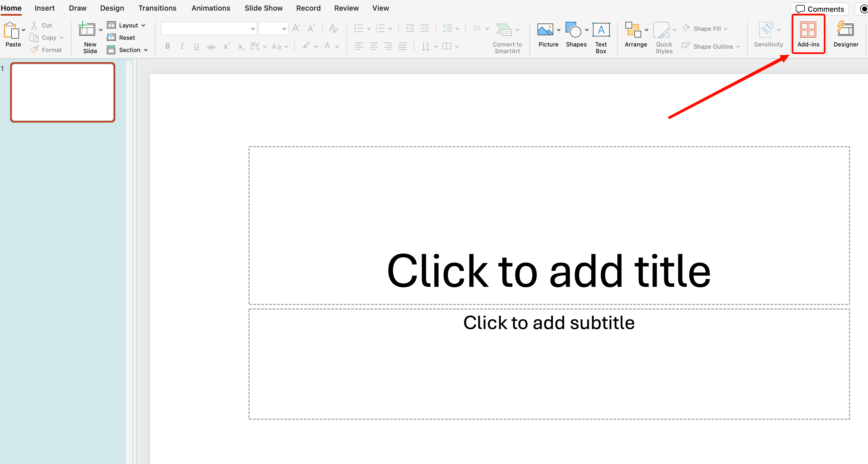Image resolution: width=868 pixels, height=464 pixels.
Task: Open the font color picker arrow
Action: pos(337,46)
